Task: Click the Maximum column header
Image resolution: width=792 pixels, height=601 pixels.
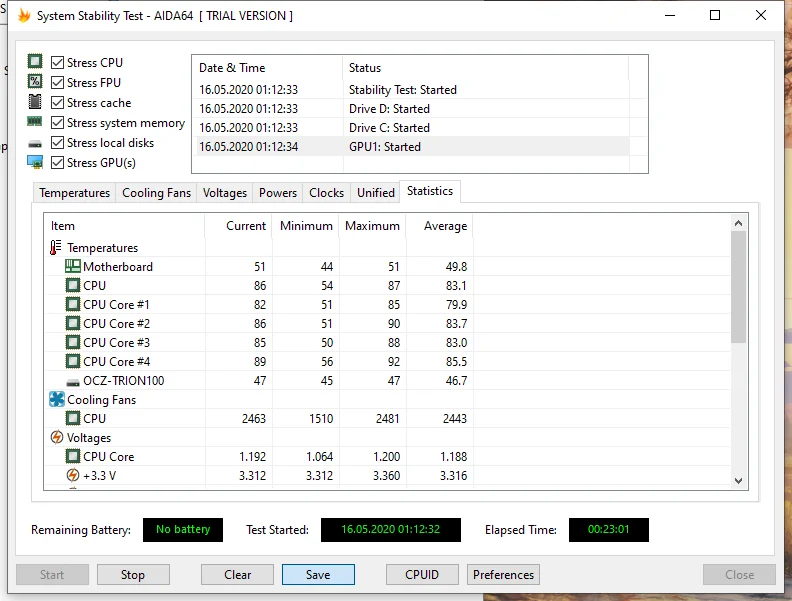Action: pos(373,226)
